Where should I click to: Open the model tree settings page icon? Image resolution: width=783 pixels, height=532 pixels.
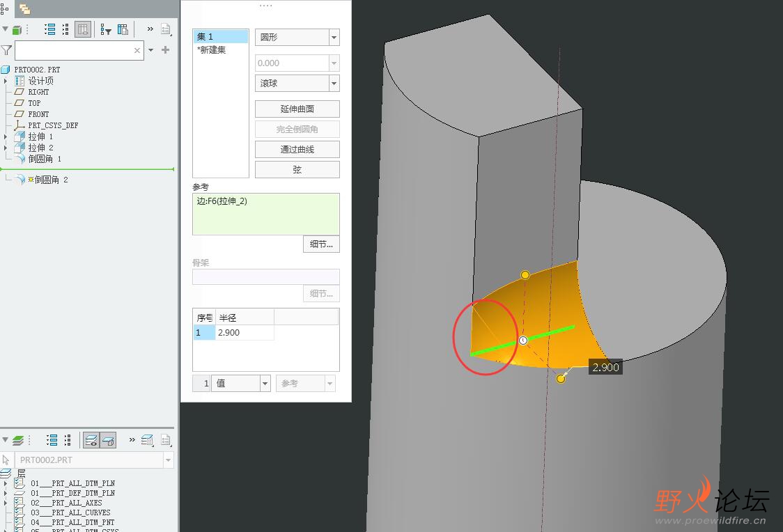coord(166,29)
